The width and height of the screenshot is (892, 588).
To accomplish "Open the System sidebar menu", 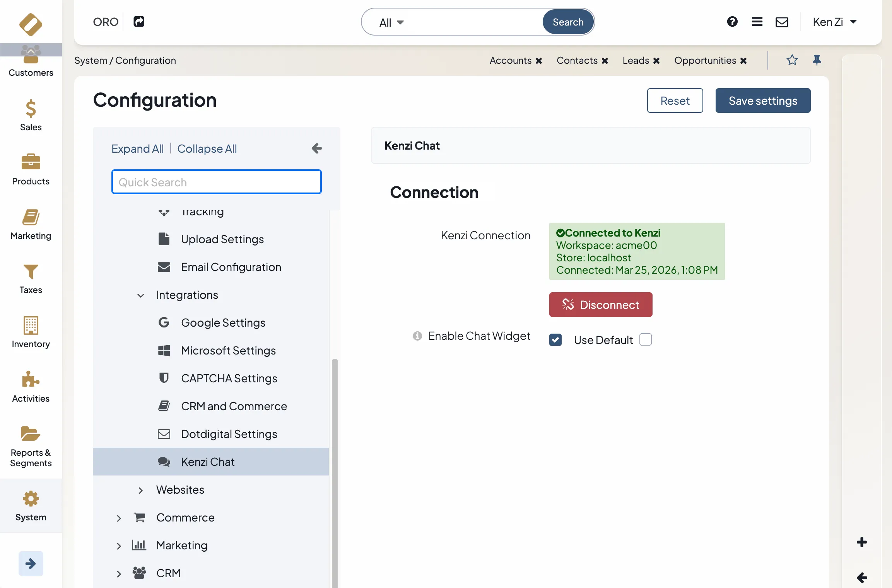I will pyautogui.click(x=31, y=506).
